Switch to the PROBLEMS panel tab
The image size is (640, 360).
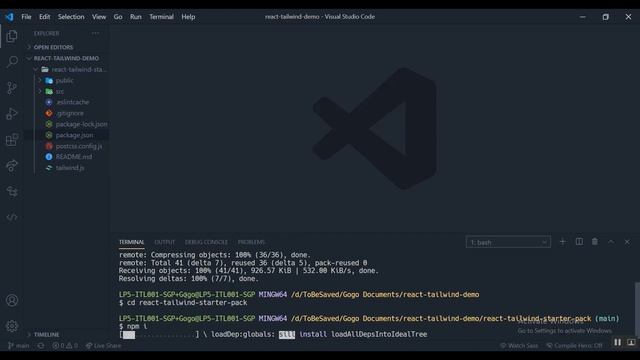tap(251, 242)
